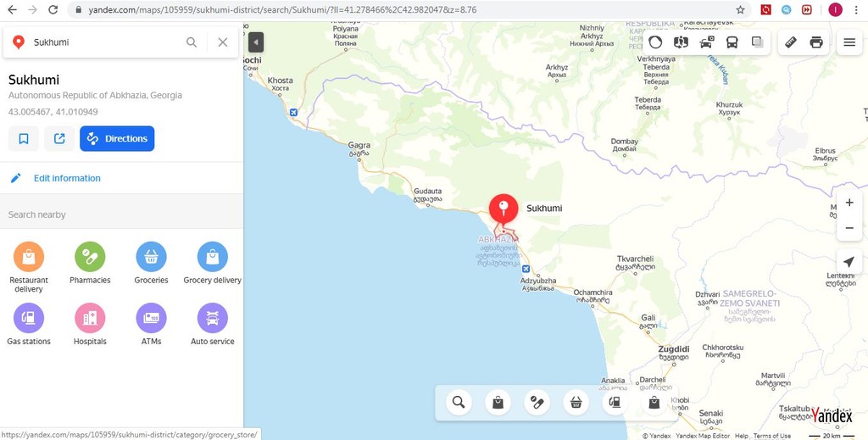Click the airport icon below Sukhumi

(526, 269)
